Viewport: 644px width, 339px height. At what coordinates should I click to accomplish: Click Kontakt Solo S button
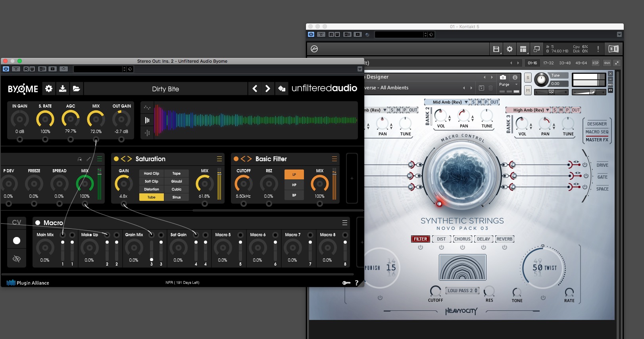pyautogui.click(x=528, y=78)
